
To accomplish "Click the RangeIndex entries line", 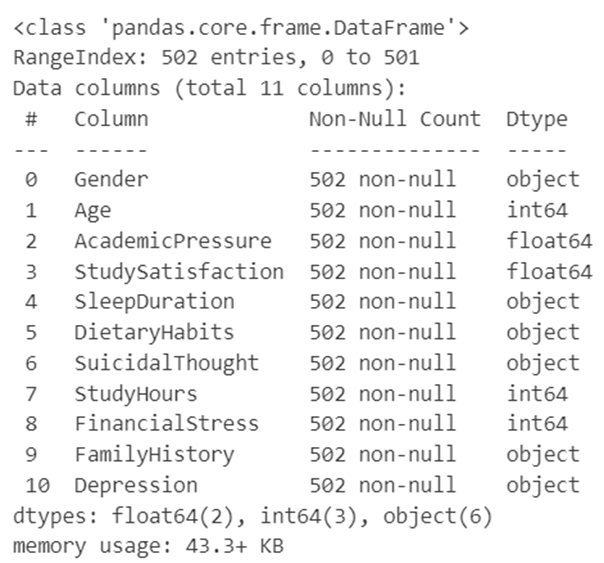I will tap(216, 58).
